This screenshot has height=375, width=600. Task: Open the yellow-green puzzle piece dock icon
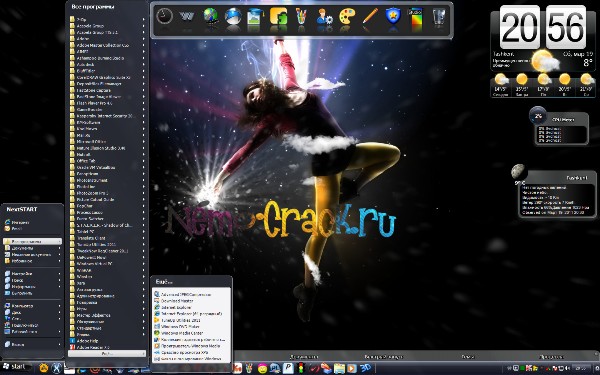tap(278, 16)
